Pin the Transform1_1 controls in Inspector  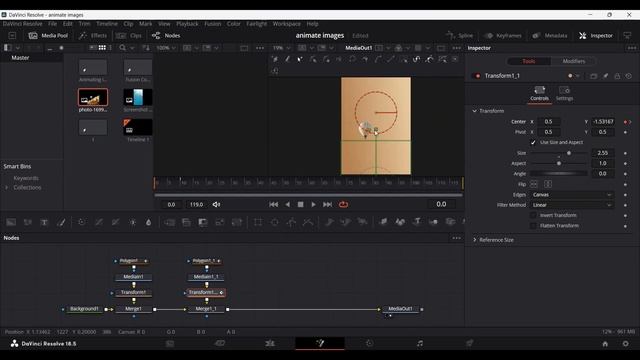605,76
